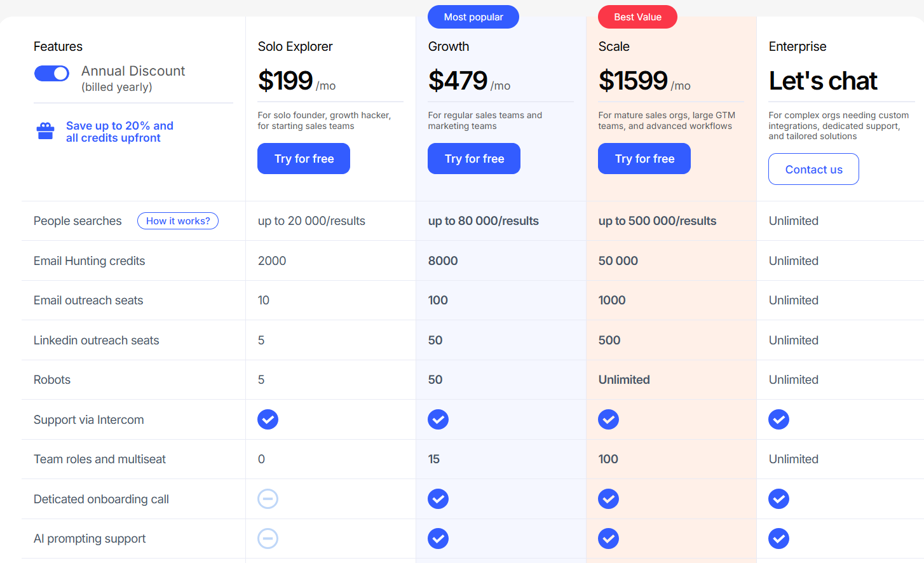Click the Most popular badge

tap(473, 17)
